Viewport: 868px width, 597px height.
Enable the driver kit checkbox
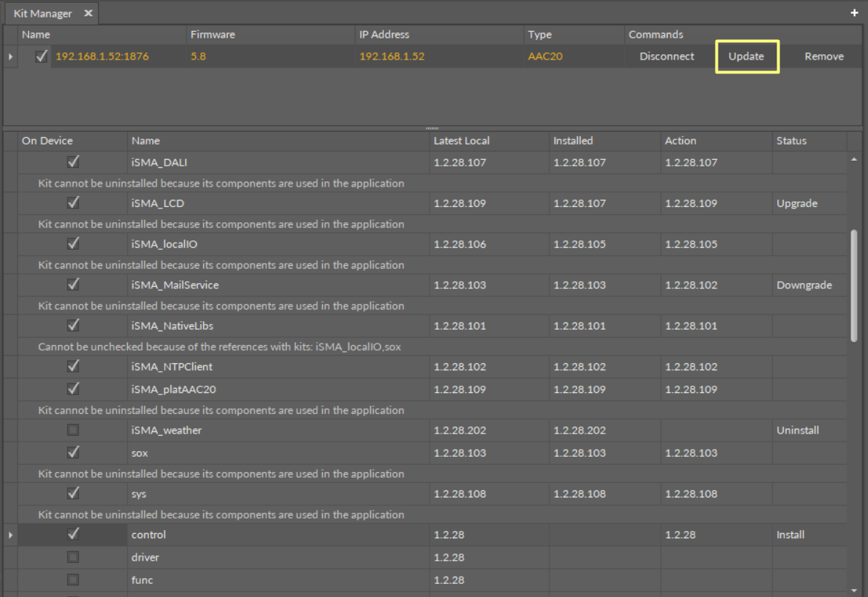coord(73,557)
